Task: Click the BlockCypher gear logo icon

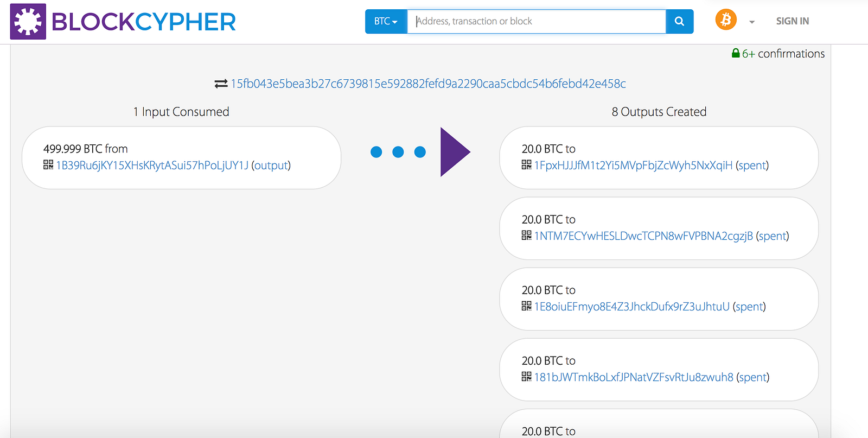Action: coord(28,22)
